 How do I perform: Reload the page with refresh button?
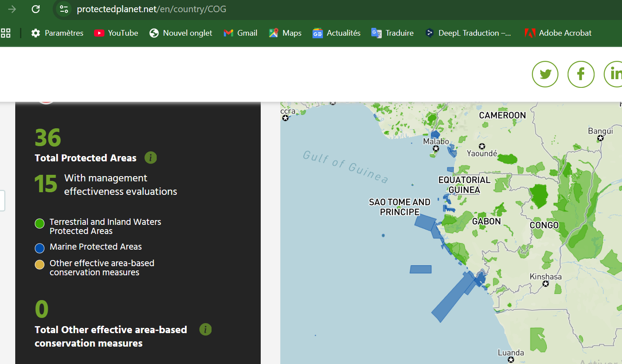pos(36,9)
